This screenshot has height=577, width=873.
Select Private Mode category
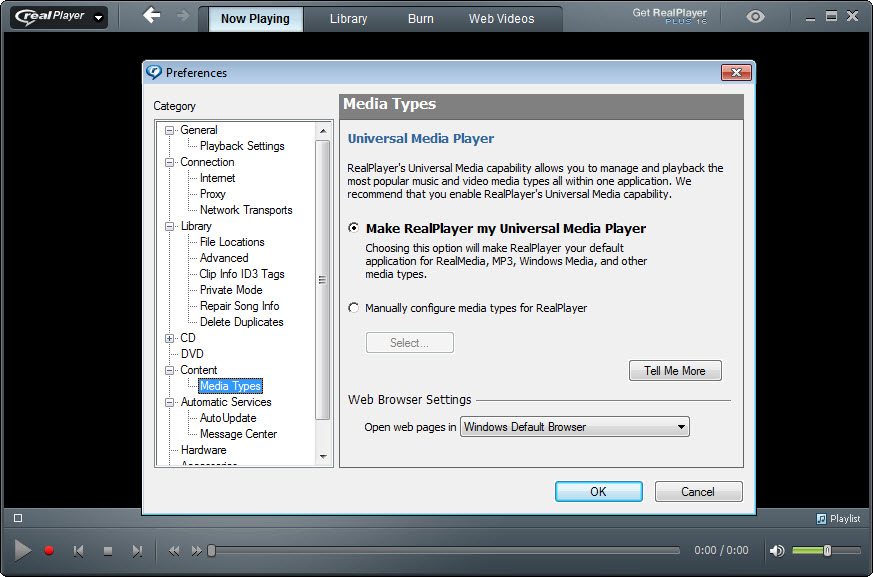tap(231, 290)
